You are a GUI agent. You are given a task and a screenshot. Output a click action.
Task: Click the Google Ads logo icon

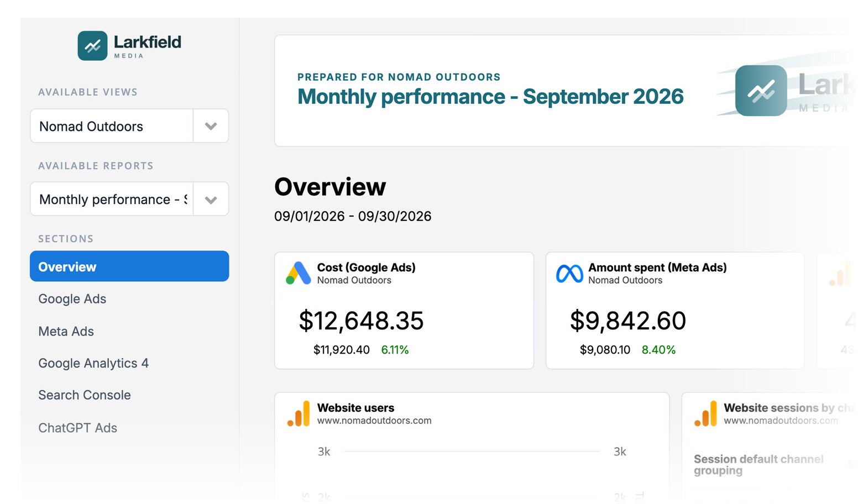coord(298,273)
